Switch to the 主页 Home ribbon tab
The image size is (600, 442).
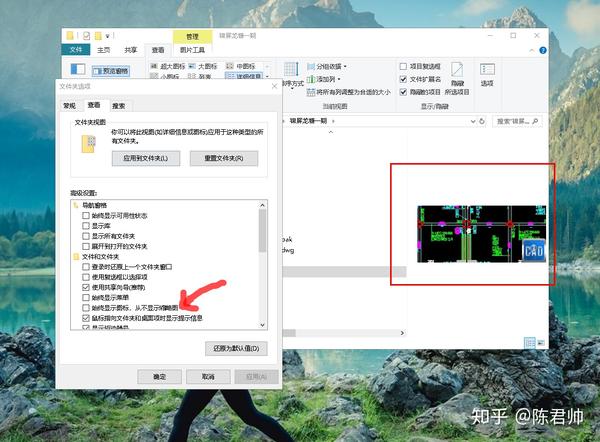coord(103,50)
